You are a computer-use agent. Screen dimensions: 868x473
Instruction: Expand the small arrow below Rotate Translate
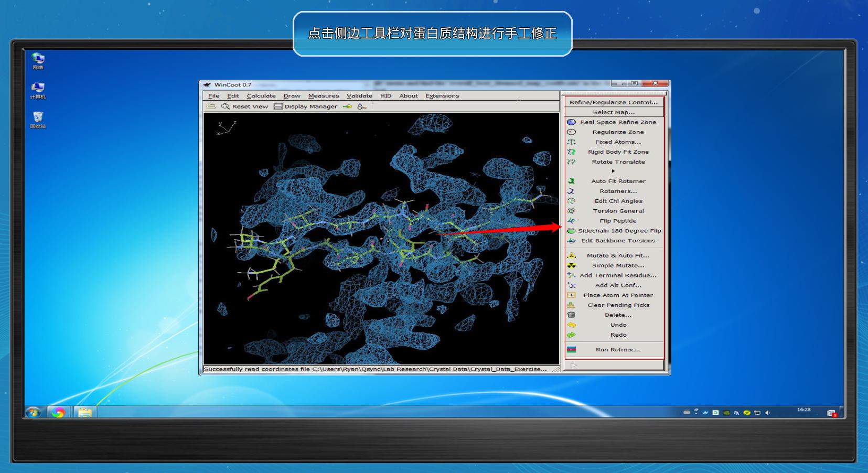613,171
